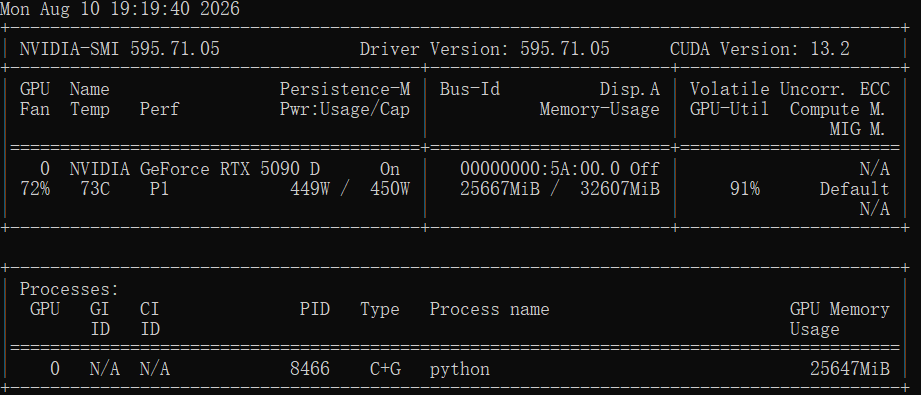Click the GPU name 'NVIDIA GeForce RTX 5090 D'
Screen dimensions: 921x395
click(x=195, y=169)
